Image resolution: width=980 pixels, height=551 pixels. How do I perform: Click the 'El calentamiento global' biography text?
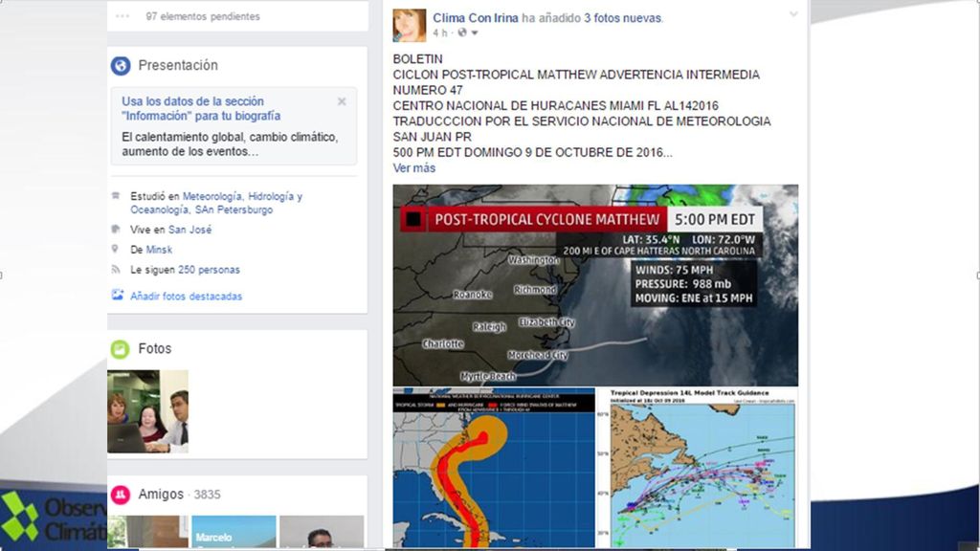pyautogui.click(x=230, y=144)
